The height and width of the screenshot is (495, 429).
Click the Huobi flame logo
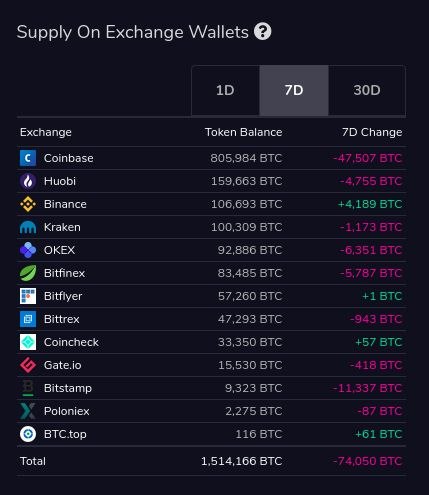pos(28,181)
